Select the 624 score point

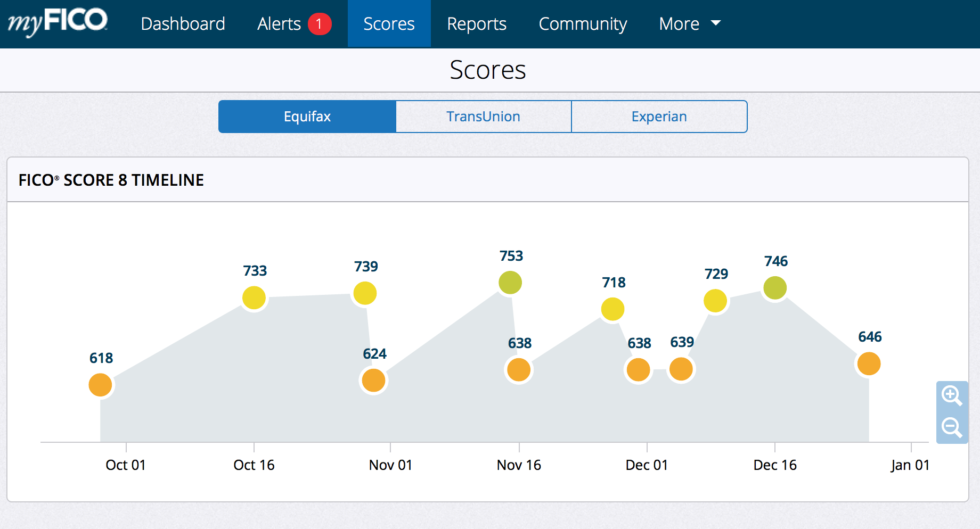click(373, 381)
